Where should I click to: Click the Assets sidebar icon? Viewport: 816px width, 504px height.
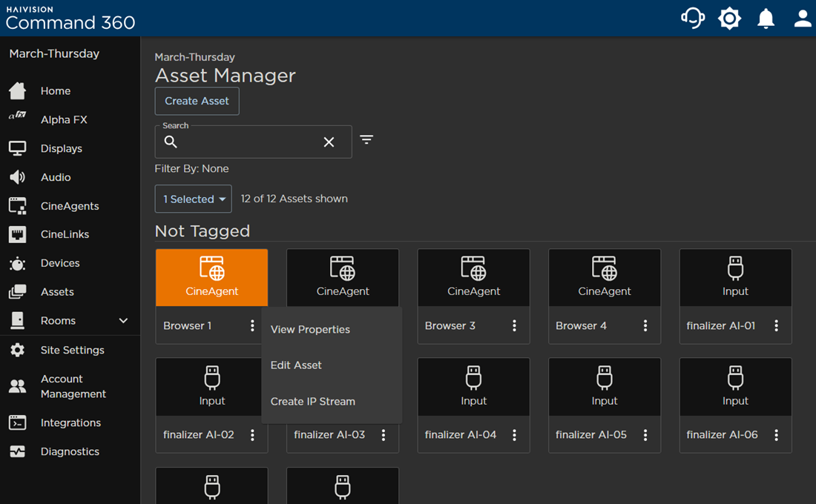(17, 292)
